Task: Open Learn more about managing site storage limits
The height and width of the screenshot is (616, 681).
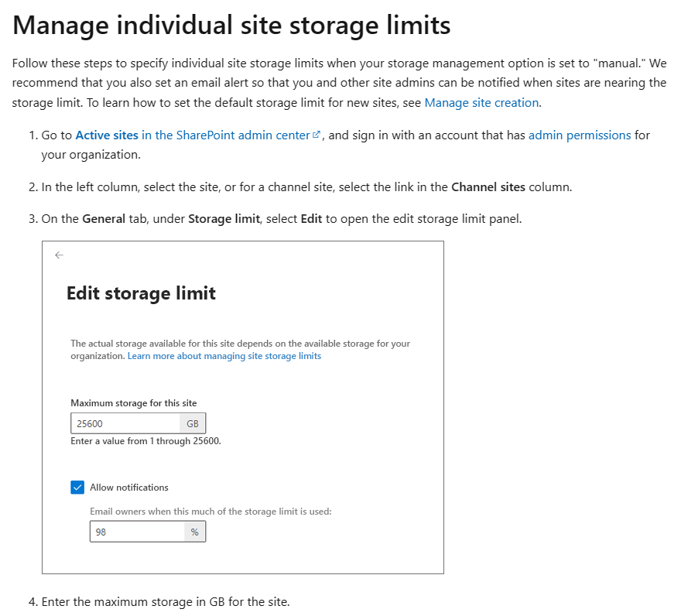Action: point(224,356)
